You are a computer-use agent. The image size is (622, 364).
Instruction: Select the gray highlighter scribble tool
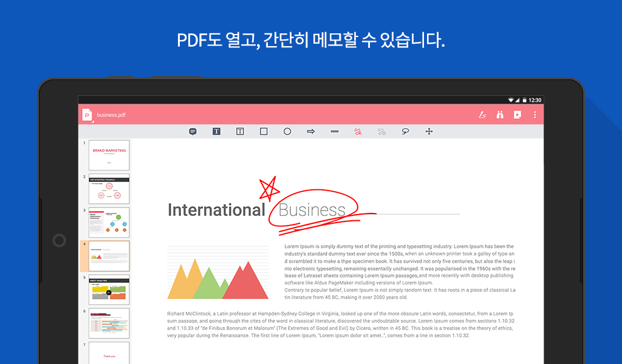tap(381, 132)
